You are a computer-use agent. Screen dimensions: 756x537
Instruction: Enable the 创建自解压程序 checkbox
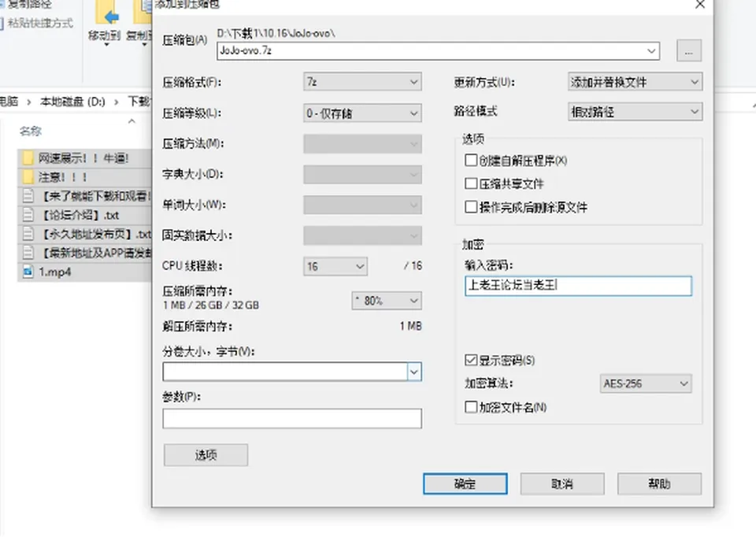[x=471, y=160]
